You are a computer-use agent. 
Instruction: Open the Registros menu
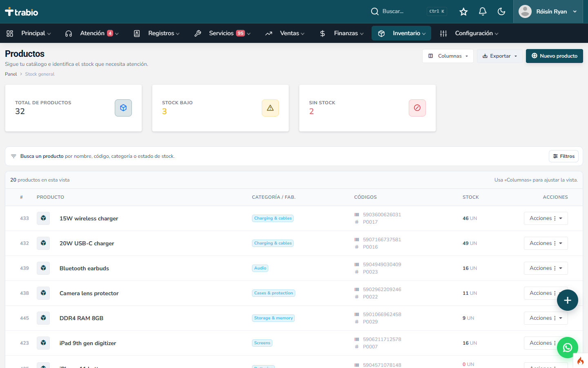156,33
